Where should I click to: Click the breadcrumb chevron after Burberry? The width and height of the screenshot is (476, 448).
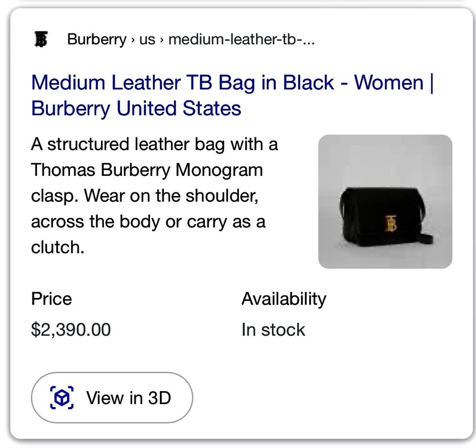point(133,40)
